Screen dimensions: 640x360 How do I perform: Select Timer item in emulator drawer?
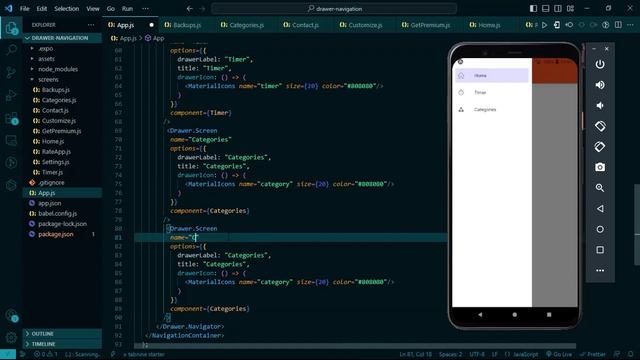pyautogui.click(x=492, y=93)
